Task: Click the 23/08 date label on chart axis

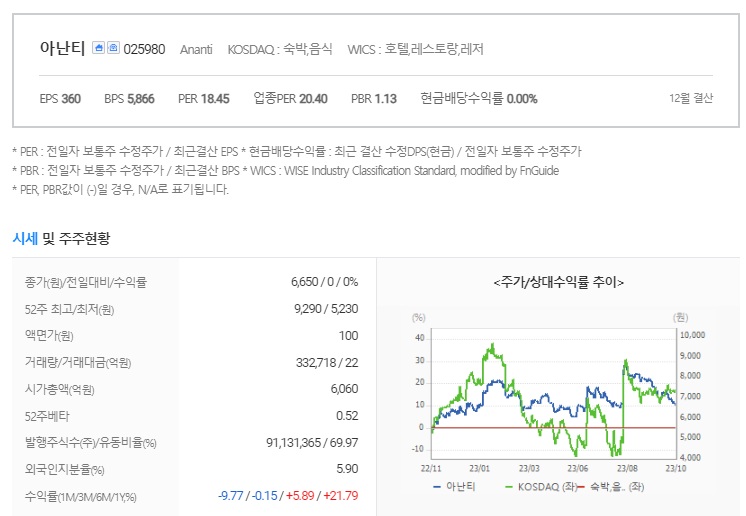Action: 627,468
